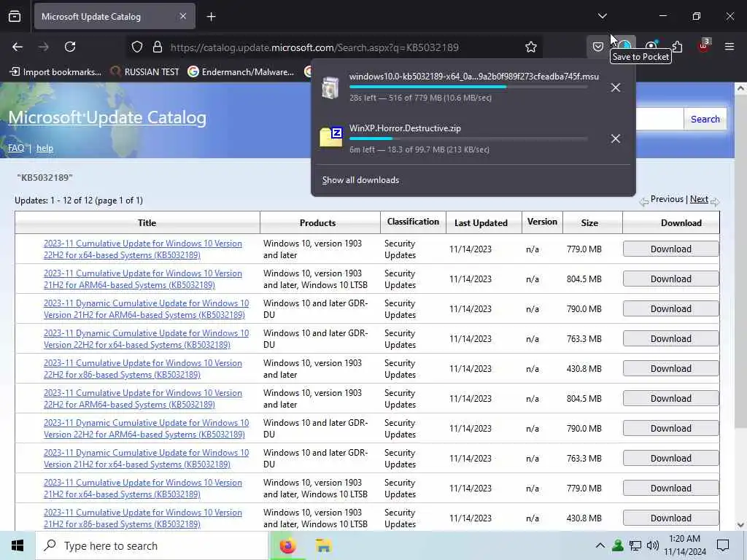Sort by the Size column header
Screen dimensions: 747x560
[589, 223]
